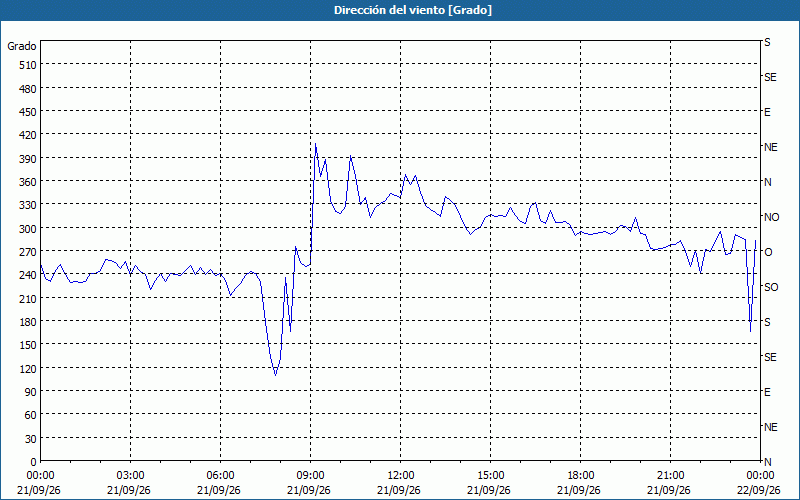Click the 360 tick label on left axis

click(x=29, y=182)
